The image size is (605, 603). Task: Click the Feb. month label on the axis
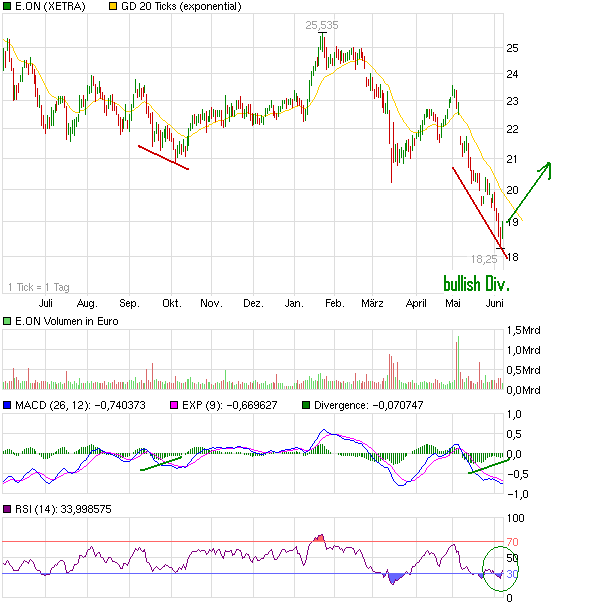click(335, 303)
